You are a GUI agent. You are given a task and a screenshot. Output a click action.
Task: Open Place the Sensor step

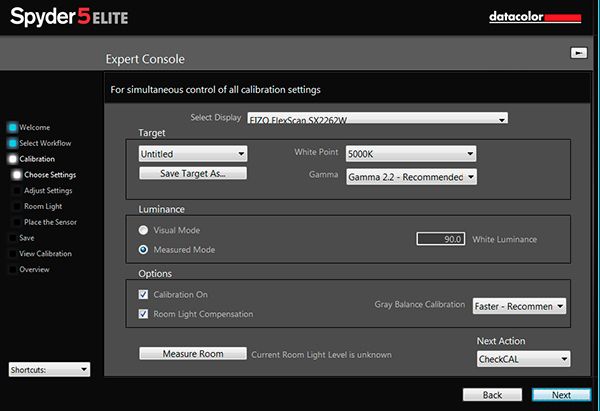50,222
